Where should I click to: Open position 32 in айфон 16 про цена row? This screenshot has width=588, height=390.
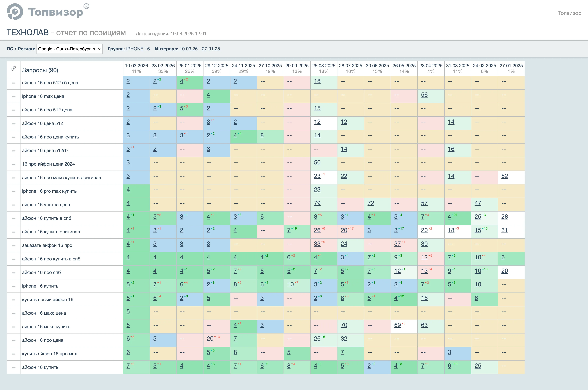[x=344, y=339]
